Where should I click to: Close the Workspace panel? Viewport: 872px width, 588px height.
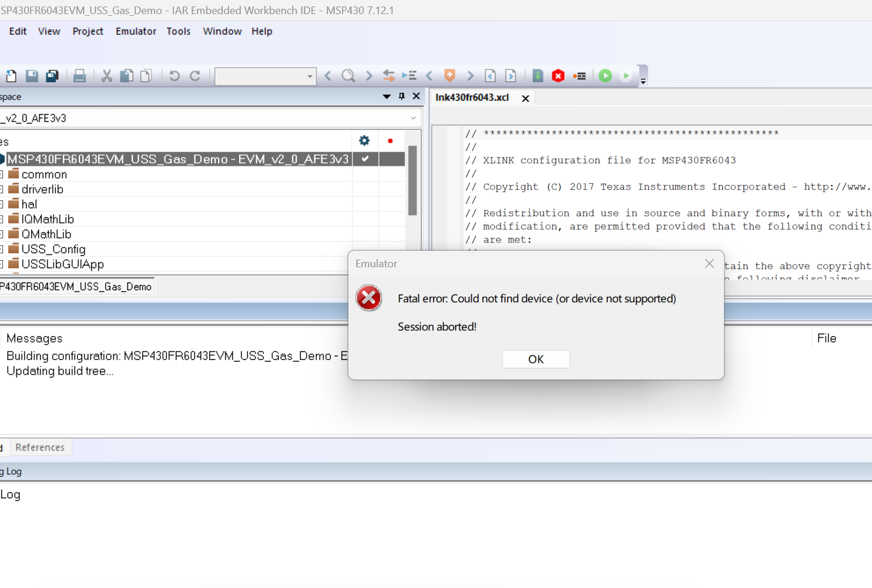pyautogui.click(x=417, y=96)
